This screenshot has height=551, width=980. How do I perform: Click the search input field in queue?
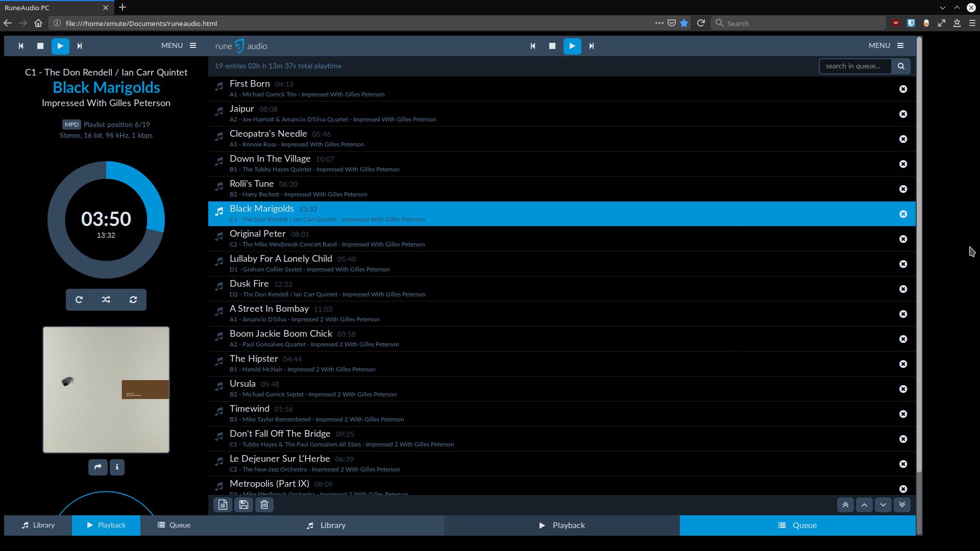[855, 65]
